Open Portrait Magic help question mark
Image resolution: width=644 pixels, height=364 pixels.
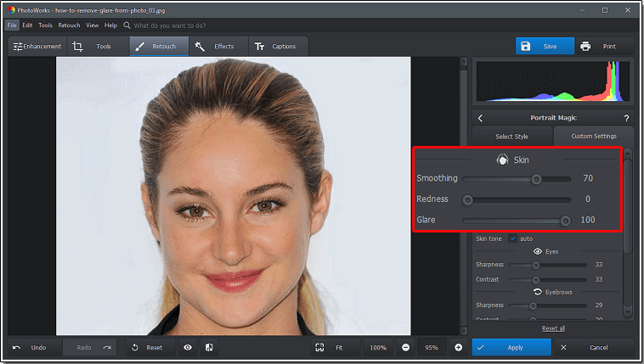coord(626,118)
